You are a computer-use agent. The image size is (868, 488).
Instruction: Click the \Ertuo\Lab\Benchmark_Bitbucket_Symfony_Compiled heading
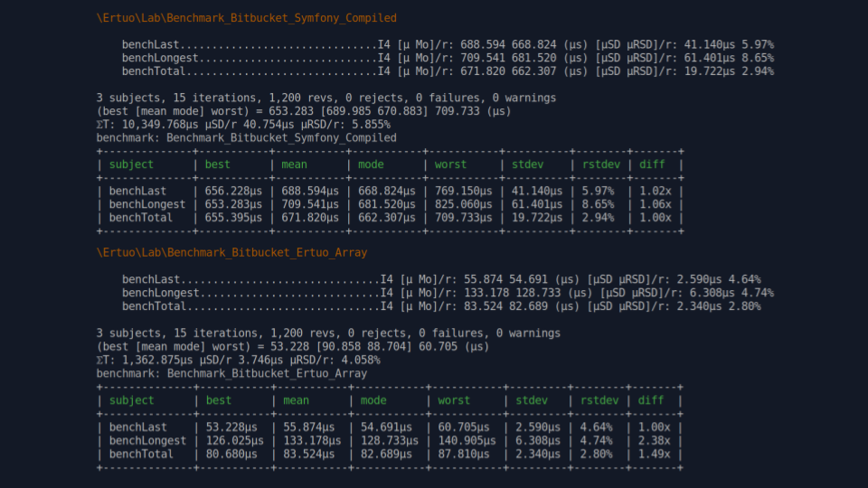[x=246, y=18]
